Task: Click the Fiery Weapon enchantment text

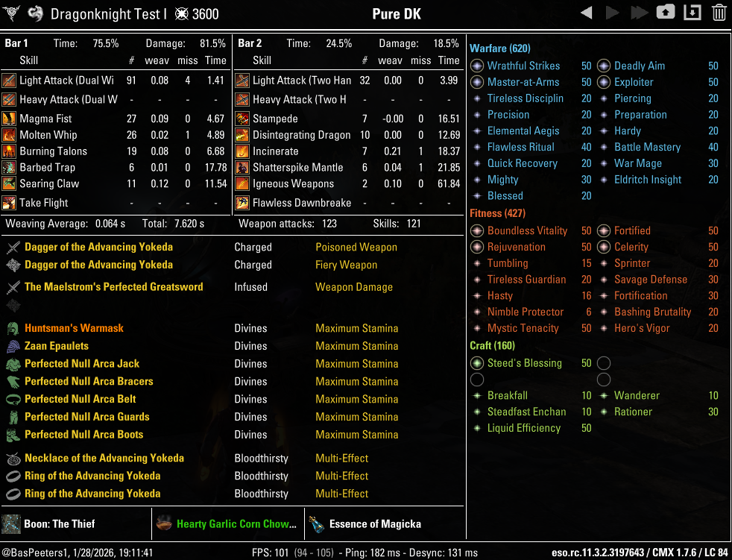Action: pos(347,265)
